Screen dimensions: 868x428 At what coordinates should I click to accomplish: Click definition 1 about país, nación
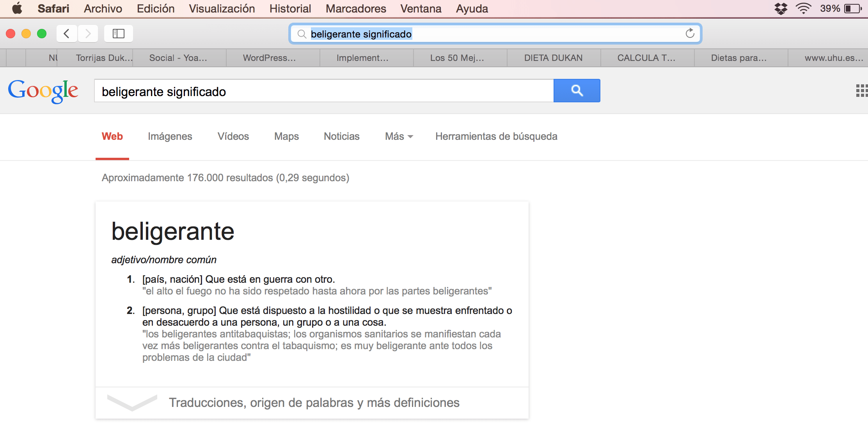pos(239,279)
